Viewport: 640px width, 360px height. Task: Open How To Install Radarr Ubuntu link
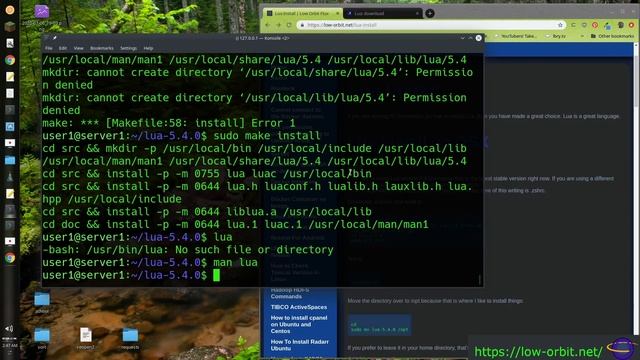click(299, 345)
